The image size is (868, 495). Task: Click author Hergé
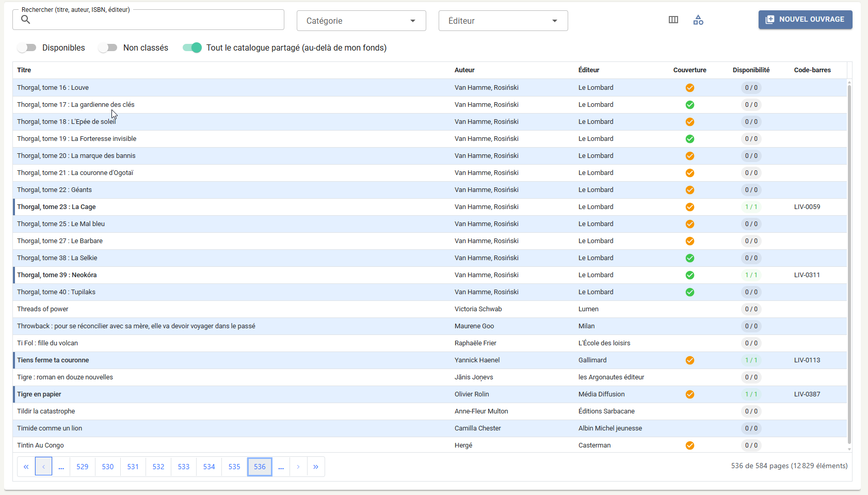[x=463, y=445]
